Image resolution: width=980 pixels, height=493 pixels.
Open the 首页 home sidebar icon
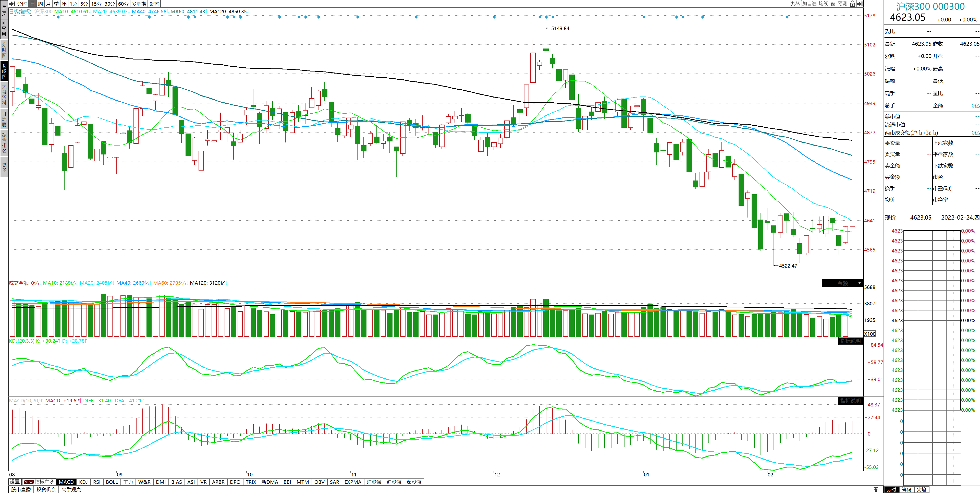(4, 10)
